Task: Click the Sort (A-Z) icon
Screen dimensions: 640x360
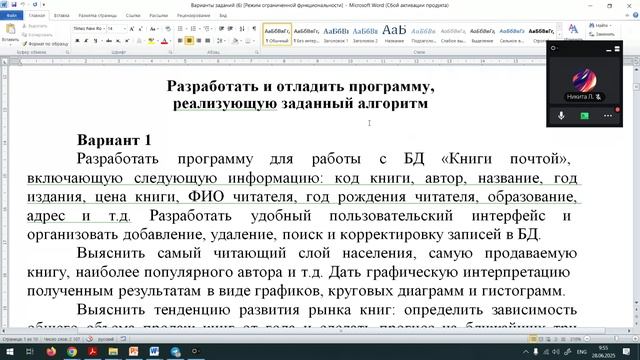Action: coord(242,29)
